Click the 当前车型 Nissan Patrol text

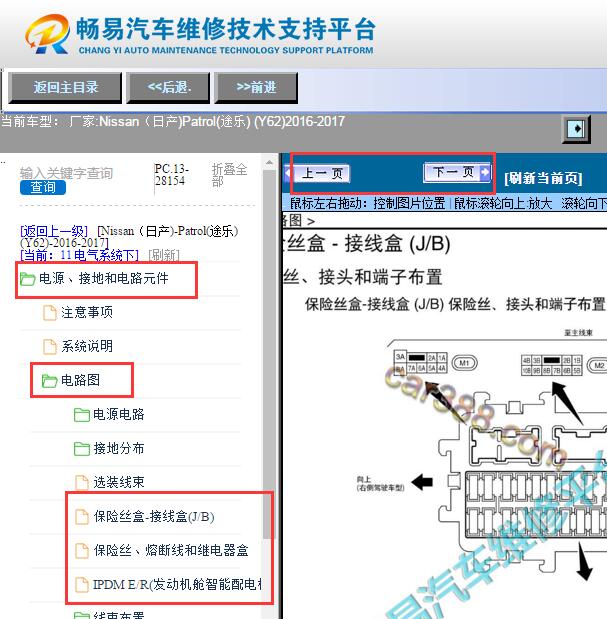[173, 121]
